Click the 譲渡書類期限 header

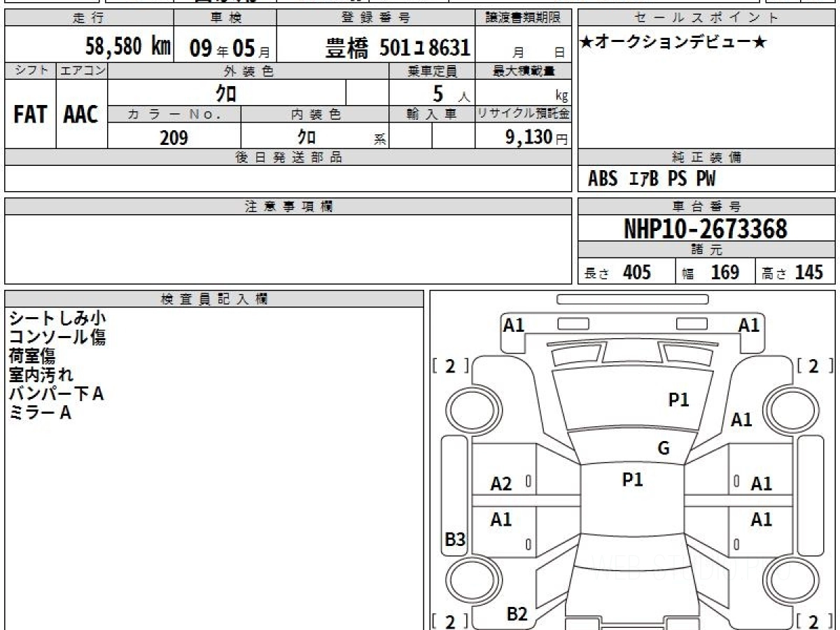pos(524,18)
